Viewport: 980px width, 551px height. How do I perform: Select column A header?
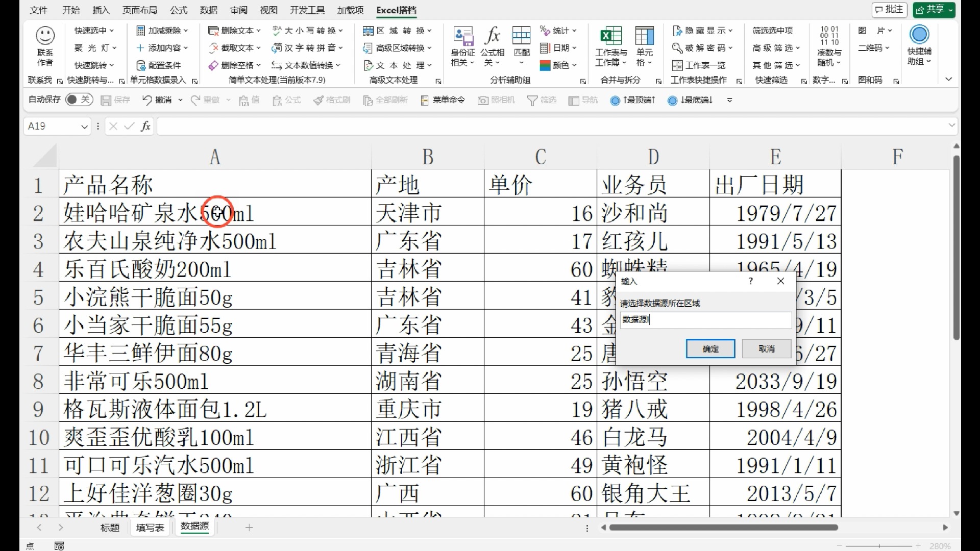(x=215, y=157)
